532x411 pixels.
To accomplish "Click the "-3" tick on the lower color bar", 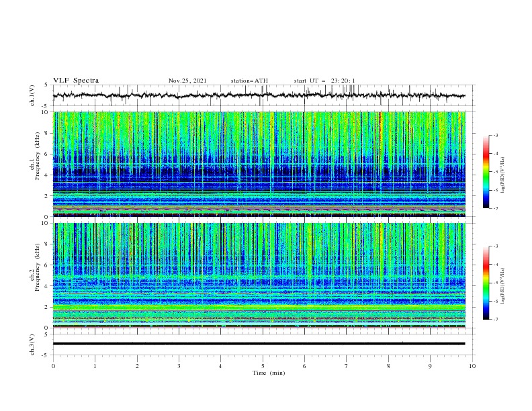I will point(495,246).
